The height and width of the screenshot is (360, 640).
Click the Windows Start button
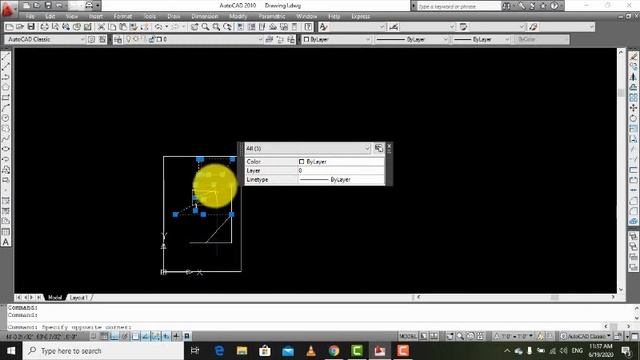pyautogui.click(x=11, y=351)
